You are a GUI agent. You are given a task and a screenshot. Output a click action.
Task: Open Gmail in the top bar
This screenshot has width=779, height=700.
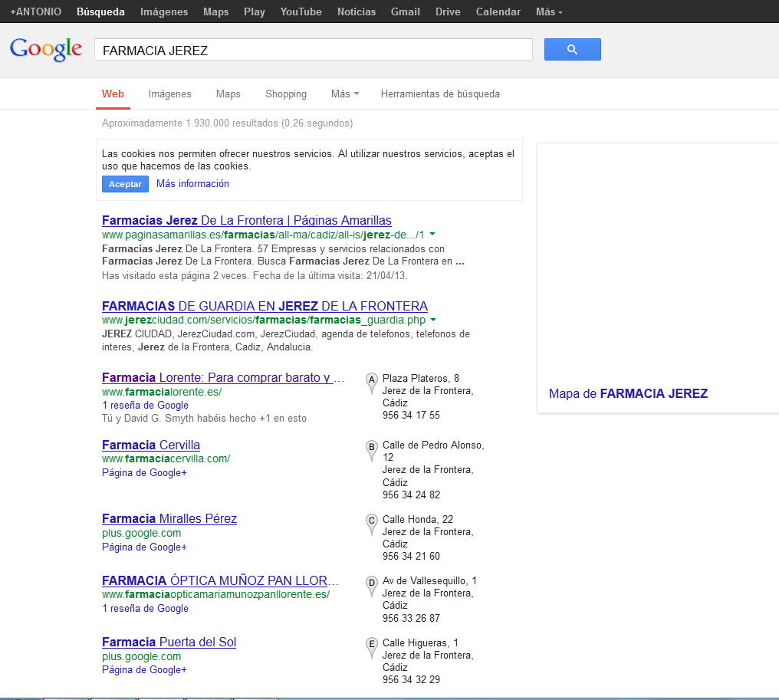[x=406, y=12]
